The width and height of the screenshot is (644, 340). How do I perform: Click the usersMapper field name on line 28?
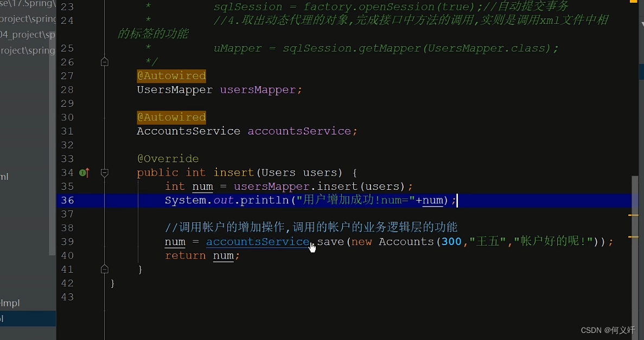pyautogui.click(x=258, y=90)
